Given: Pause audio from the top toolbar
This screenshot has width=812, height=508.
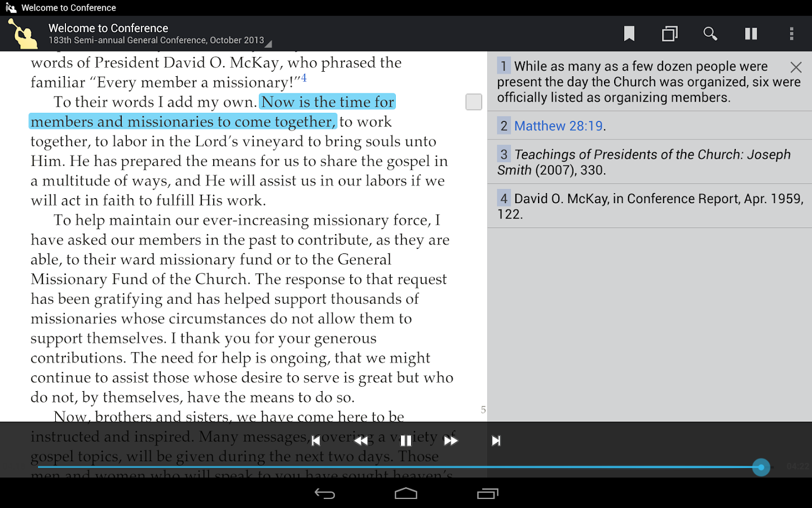Looking at the screenshot, I should 751,34.
